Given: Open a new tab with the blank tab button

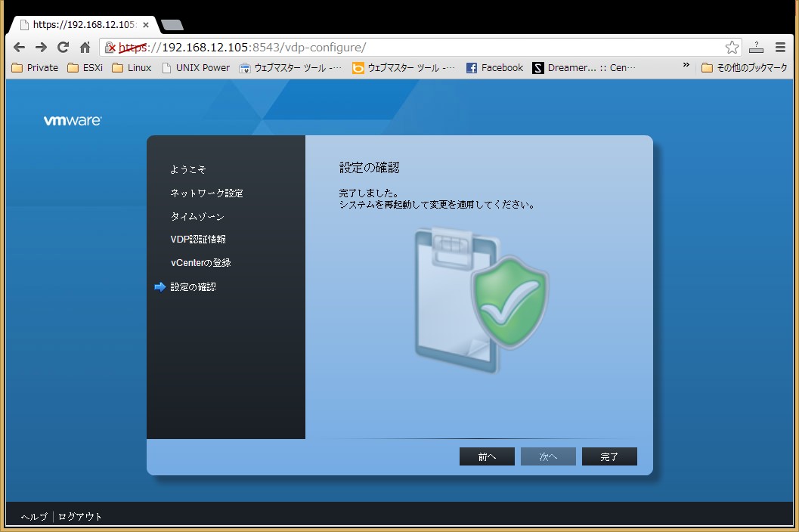Looking at the screenshot, I should click(172, 25).
